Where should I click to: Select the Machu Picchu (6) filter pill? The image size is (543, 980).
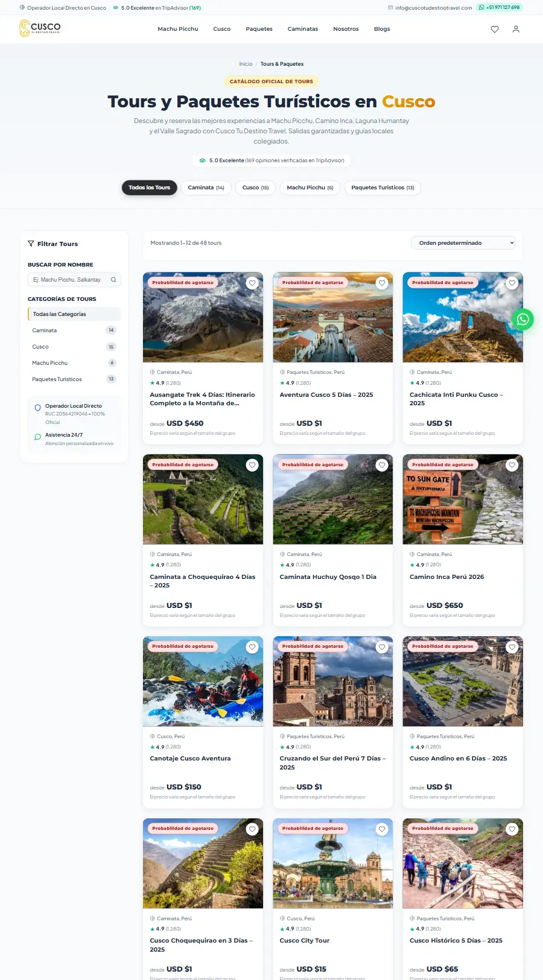click(x=310, y=188)
